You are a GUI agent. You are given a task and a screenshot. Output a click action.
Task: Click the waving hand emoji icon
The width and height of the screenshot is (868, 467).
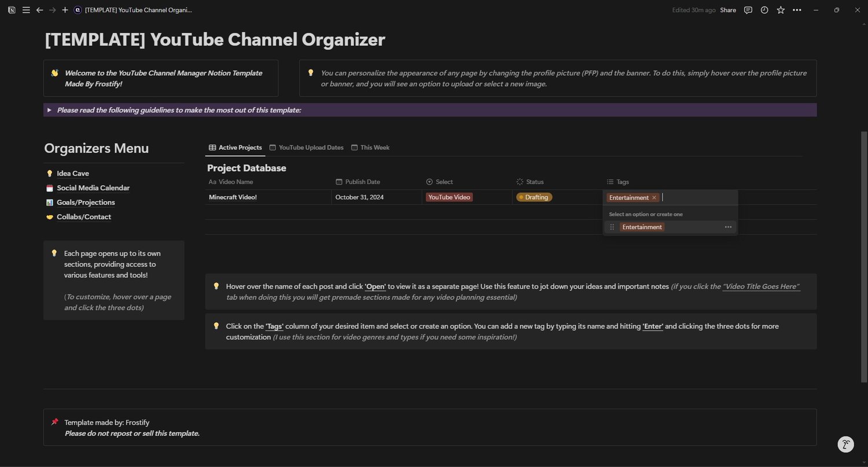pyautogui.click(x=54, y=73)
